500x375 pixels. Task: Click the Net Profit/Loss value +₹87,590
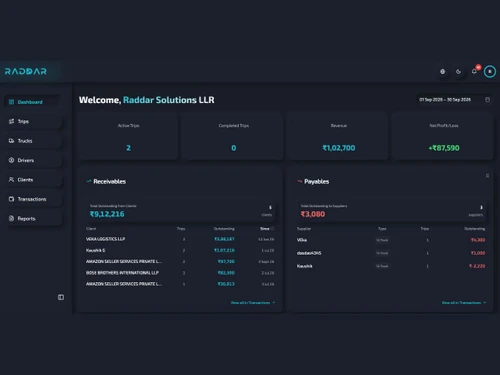[444, 148]
